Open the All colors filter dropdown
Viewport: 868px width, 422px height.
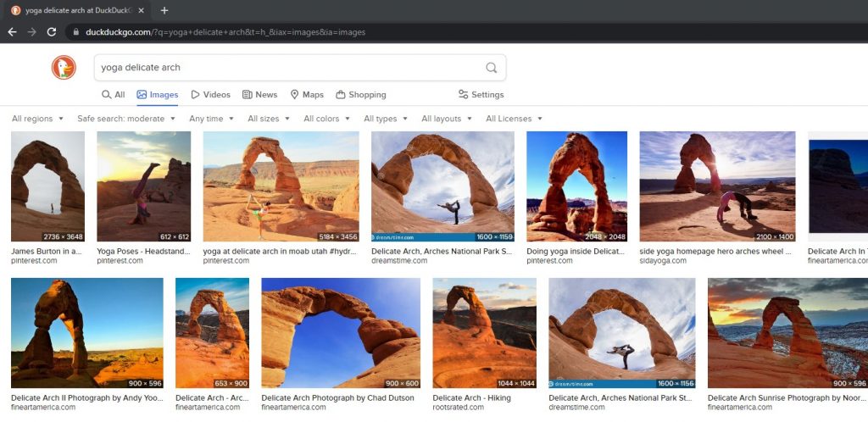pyautogui.click(x=326, y=119)
